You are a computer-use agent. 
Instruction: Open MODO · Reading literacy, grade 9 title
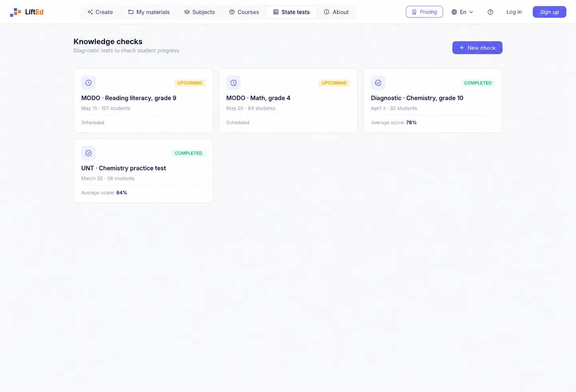129,98
